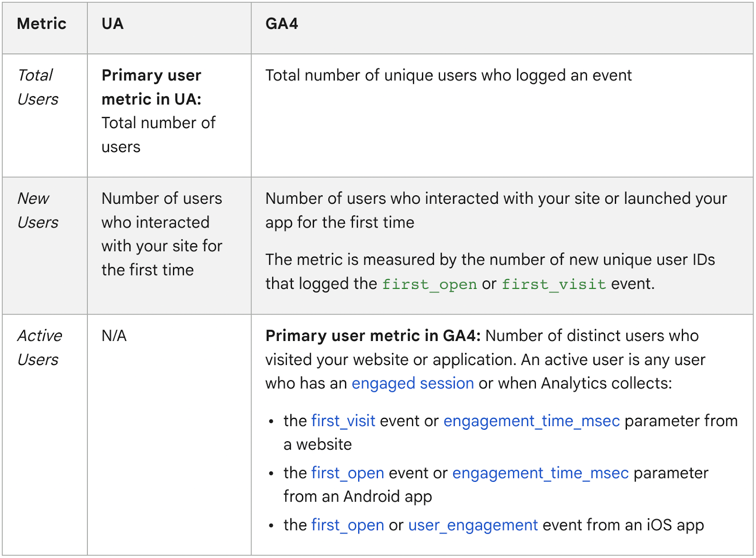The height and width of the screenshot is (558, 756).
Task: Click first_open link in the Android app bullet
Action: 347,472
